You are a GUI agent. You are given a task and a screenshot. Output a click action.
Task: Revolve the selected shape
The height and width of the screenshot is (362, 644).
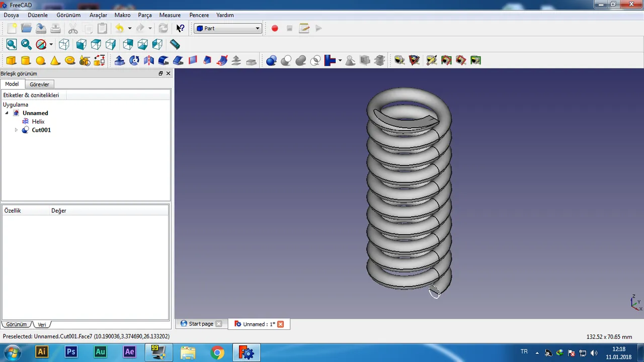134,61
